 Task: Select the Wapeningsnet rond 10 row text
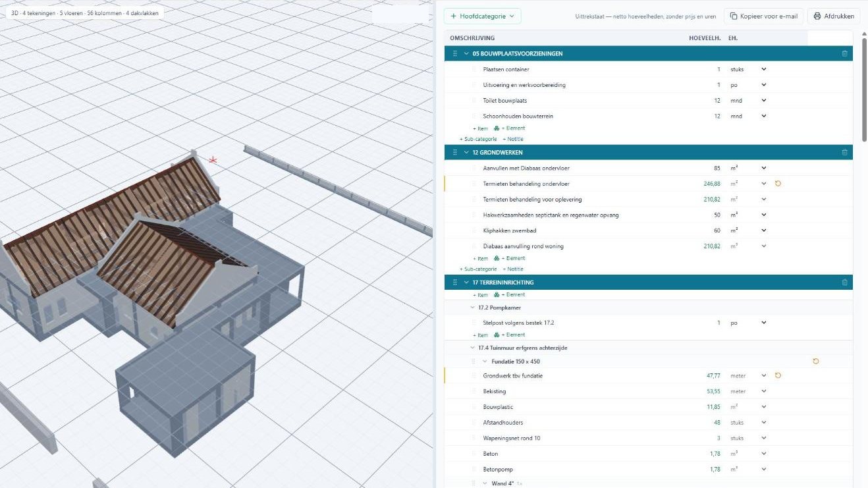tap(512, 438)
